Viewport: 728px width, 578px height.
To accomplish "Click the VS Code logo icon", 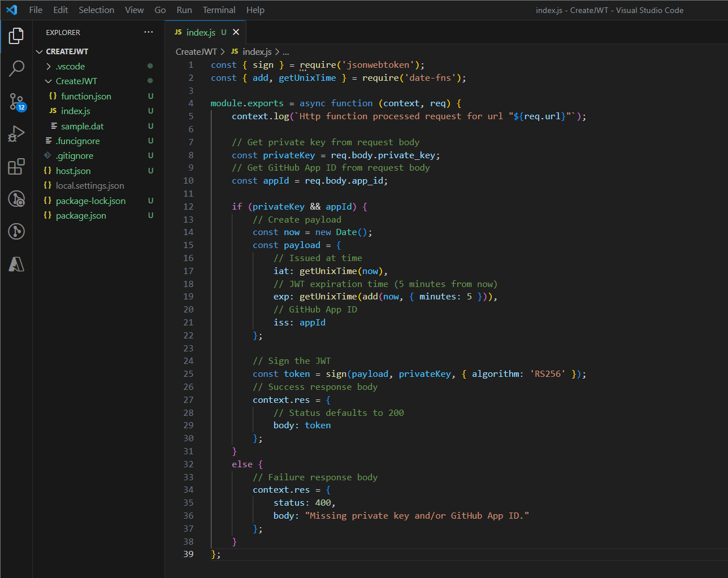I will 12,10.
